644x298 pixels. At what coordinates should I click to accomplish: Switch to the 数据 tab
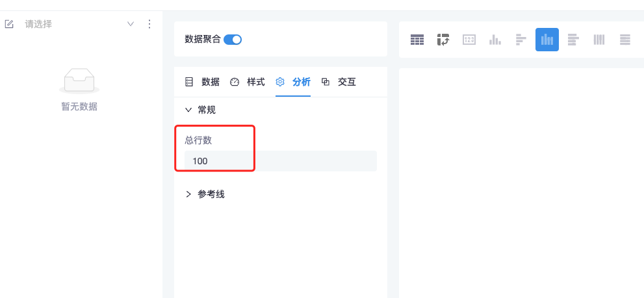[x=202, y=82]
